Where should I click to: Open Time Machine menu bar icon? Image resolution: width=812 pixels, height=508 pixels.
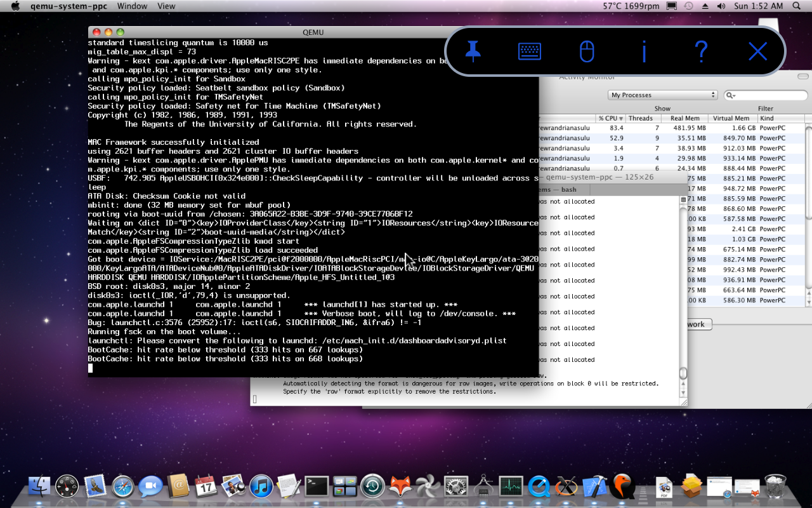click(x=689, y=6)
